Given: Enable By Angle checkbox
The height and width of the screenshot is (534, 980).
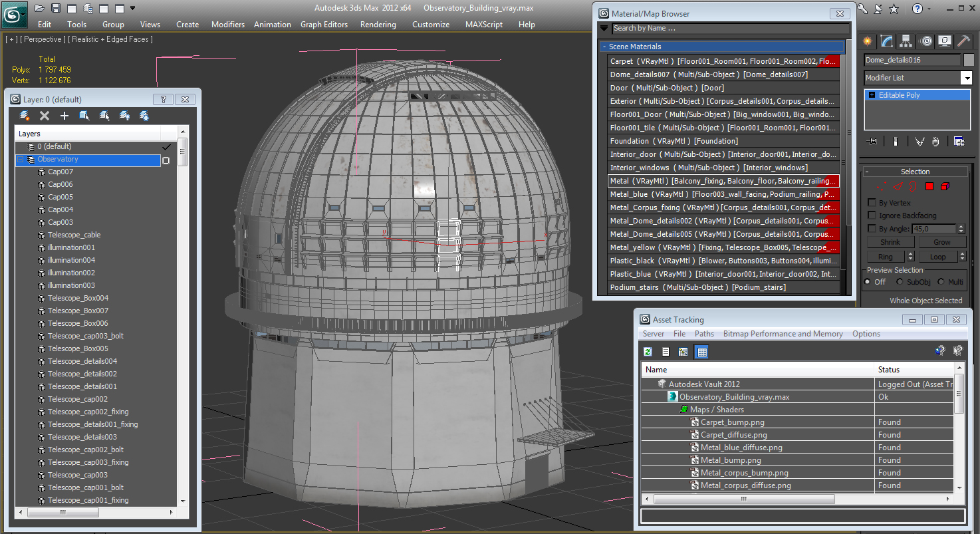Looking at the screenshot, I should (x=872, y=229).
